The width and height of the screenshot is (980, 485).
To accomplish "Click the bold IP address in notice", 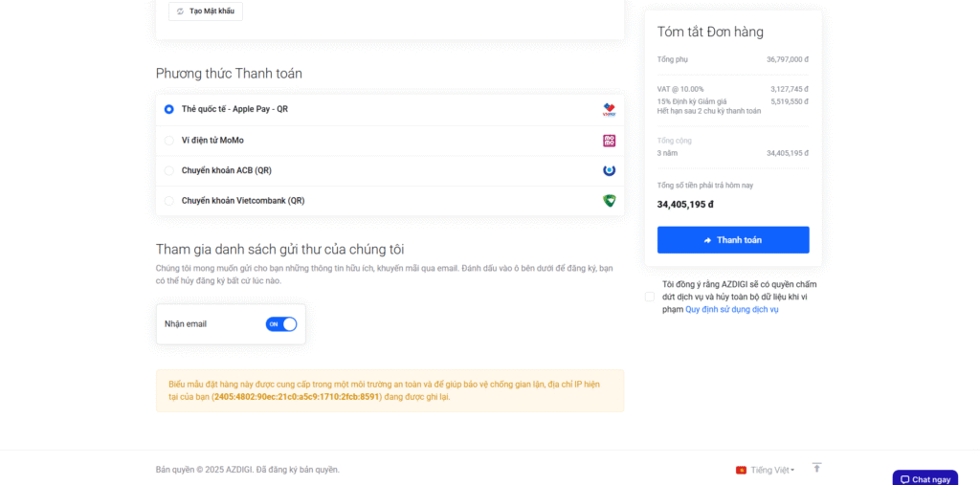I will [297, 396].
